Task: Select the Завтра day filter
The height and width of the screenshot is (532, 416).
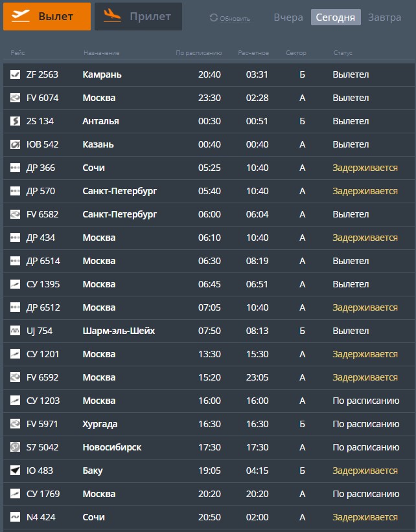Action: click(384, 17)
